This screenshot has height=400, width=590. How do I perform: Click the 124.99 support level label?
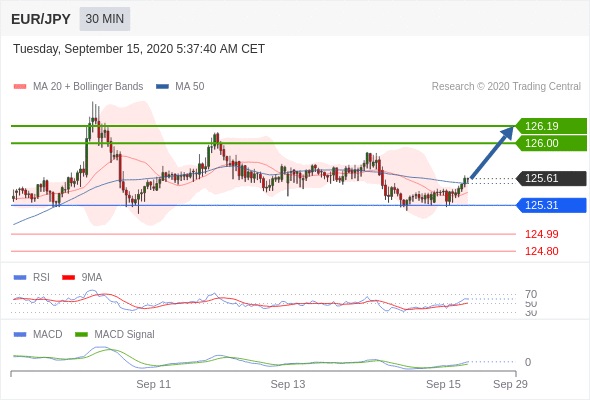(541, 234)
